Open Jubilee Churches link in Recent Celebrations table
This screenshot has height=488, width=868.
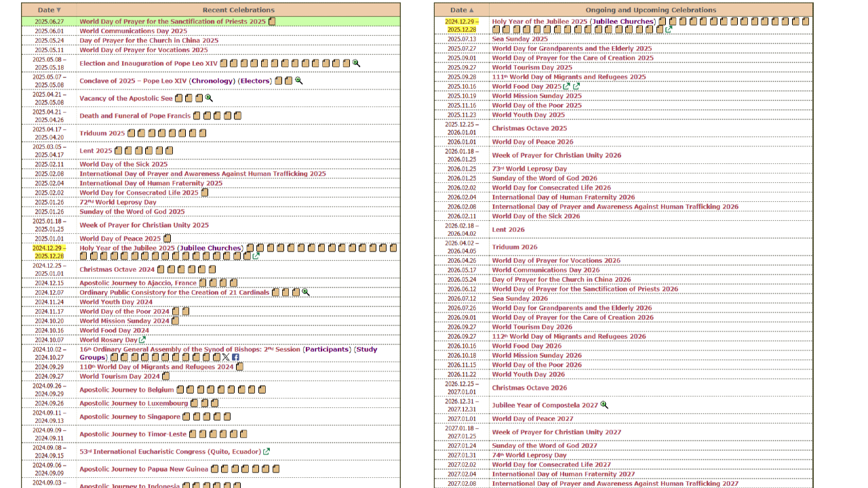click(x=210, y=248)
